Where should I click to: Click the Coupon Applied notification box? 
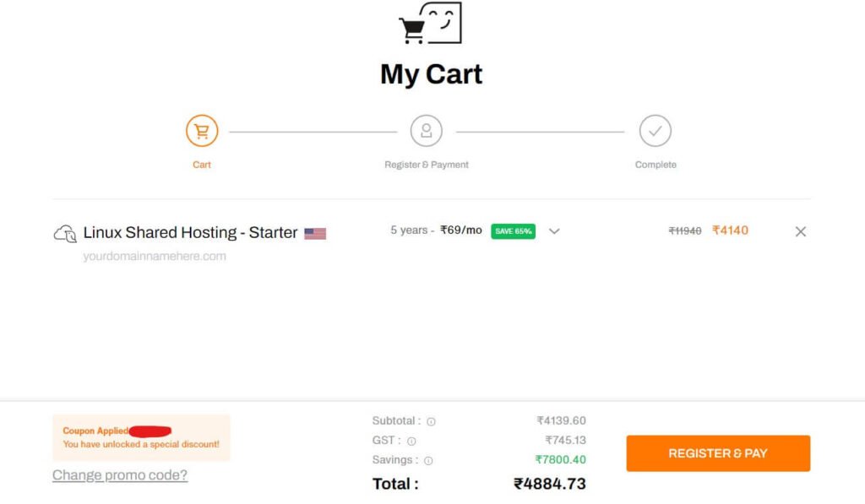[141, 437]
